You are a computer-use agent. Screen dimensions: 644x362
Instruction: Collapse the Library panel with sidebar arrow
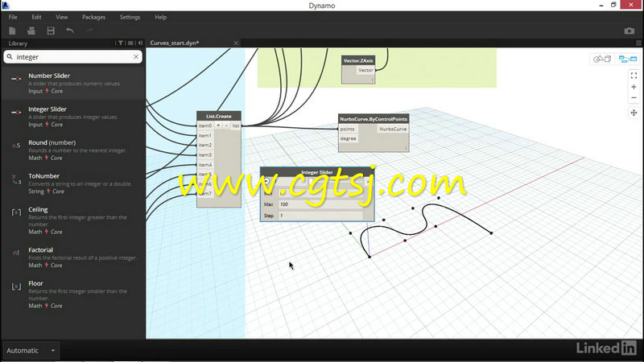tap(140, 43)
